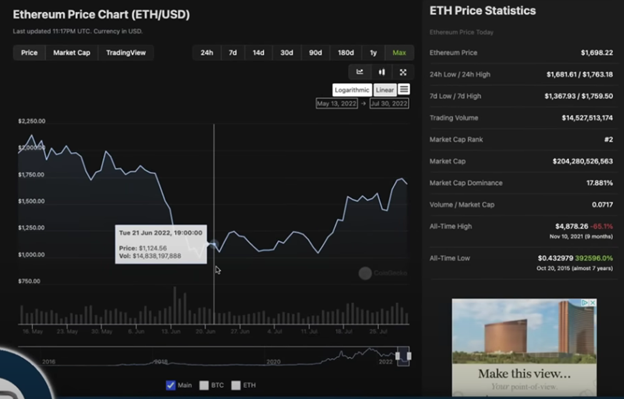The image size is (624, 399).
Task: Click the ETH Price Statistics heading
Action: coord(483,11)
